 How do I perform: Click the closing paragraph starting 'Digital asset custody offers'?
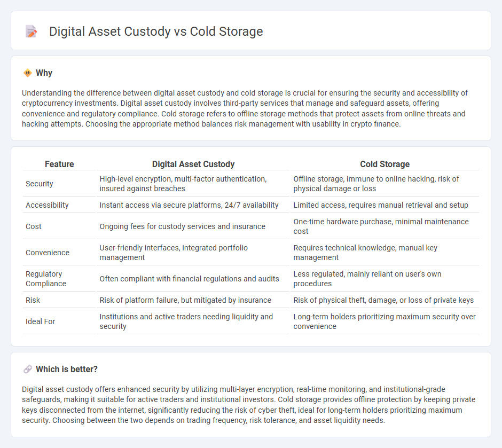click(x=248, y=405)
